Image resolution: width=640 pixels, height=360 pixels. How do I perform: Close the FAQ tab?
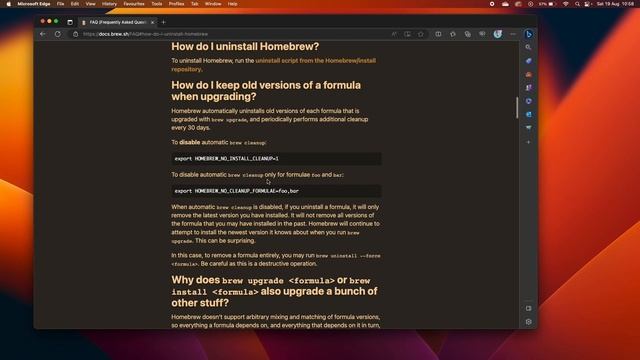[152, 22]
